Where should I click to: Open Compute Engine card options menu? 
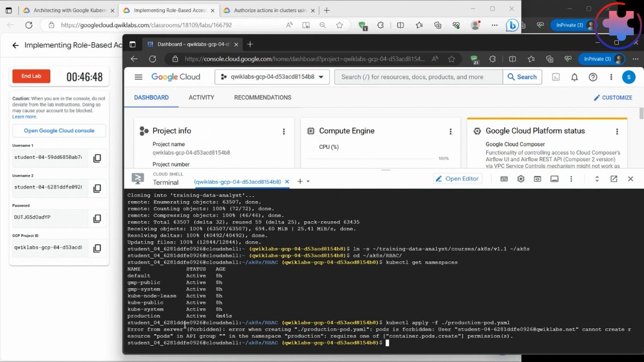[x=450, y=131]
